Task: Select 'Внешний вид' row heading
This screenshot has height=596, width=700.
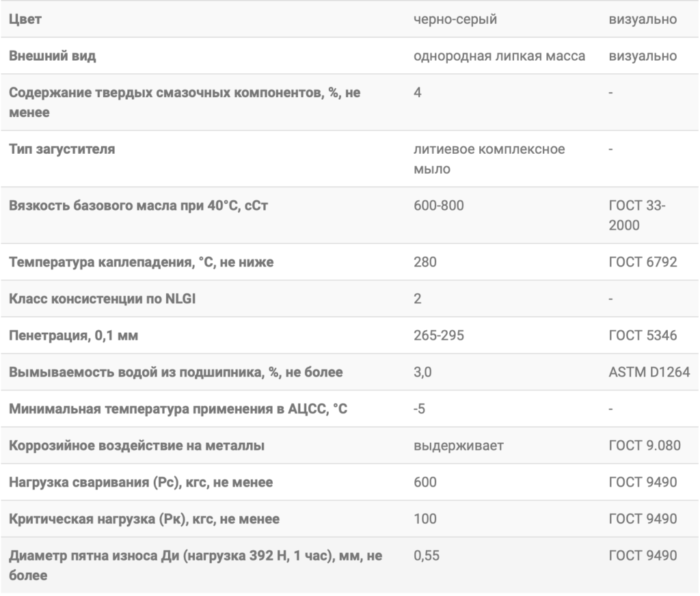Action: 52,56
